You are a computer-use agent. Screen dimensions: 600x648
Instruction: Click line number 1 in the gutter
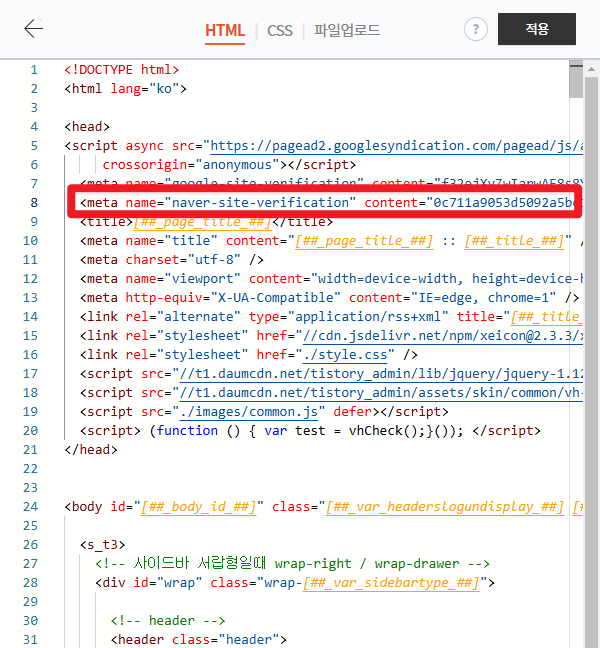click(34, 69)
